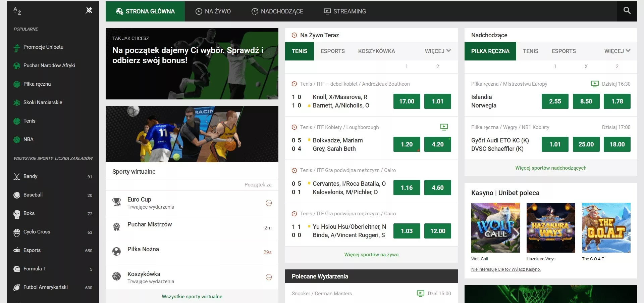
Task: Click the streaming icon for Loughborough match
Action: [444, 127]
